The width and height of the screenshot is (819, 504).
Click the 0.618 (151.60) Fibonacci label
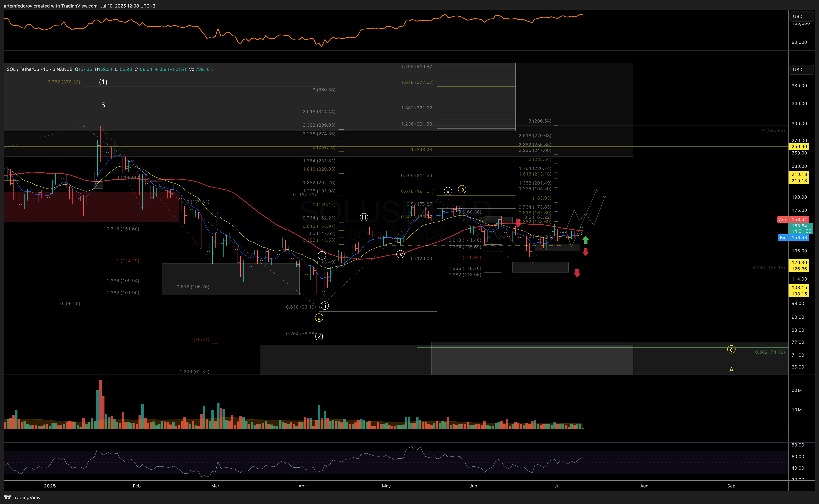pyautogui.click(x=123, y=229)
